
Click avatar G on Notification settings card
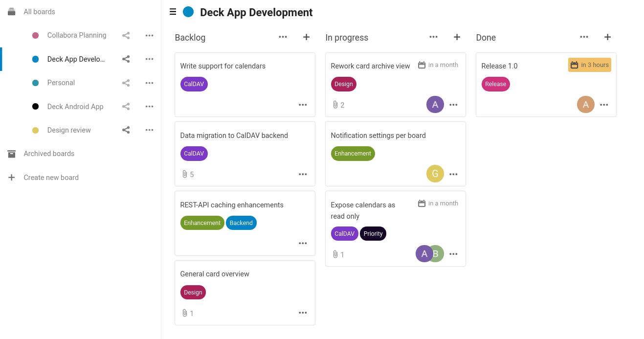[x=435, y=174]
